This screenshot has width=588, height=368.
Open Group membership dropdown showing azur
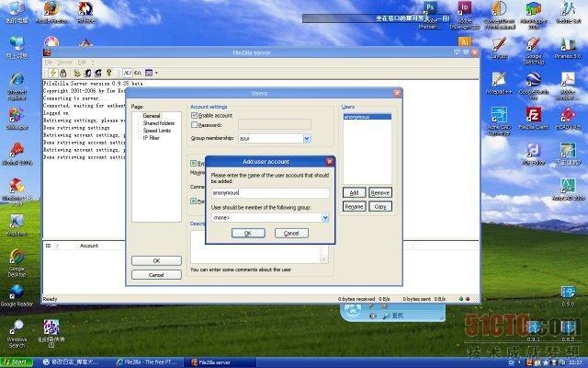306,139
